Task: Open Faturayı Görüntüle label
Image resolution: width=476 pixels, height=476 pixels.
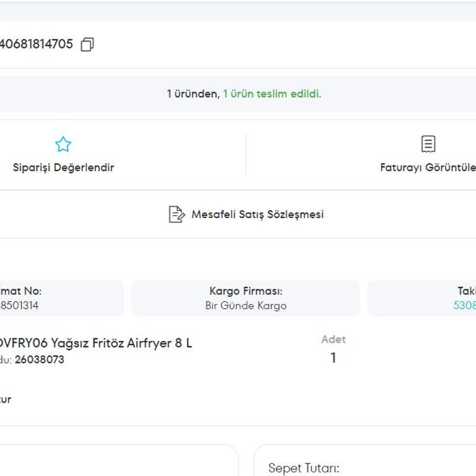Action: pyautogui.click(x=428, y=167)
